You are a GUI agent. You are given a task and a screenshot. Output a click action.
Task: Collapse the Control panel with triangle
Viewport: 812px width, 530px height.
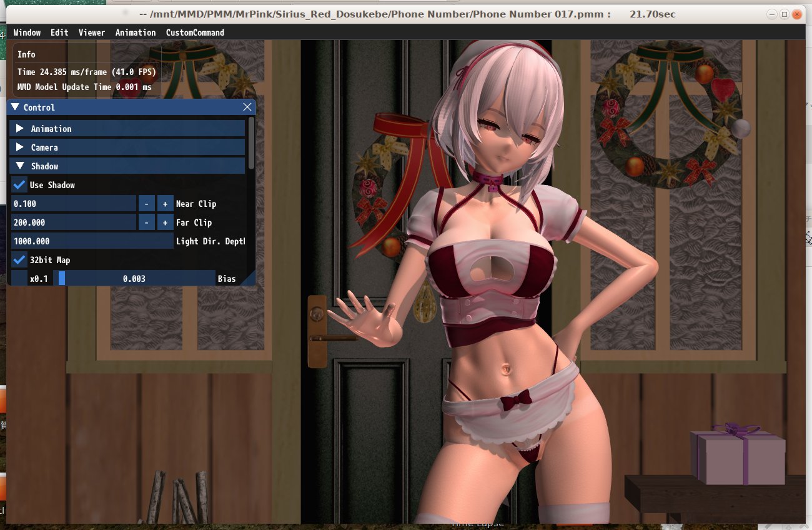[15, 107]
